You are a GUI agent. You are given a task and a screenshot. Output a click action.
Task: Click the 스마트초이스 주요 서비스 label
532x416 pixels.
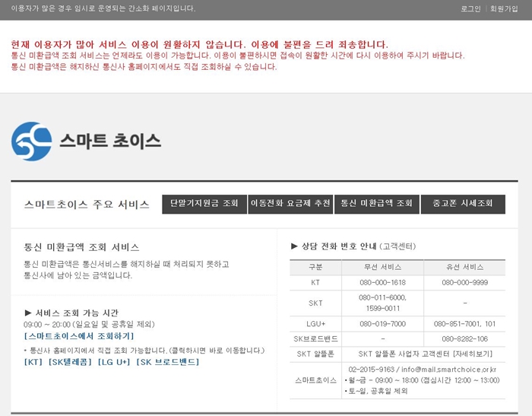point(87,205)
